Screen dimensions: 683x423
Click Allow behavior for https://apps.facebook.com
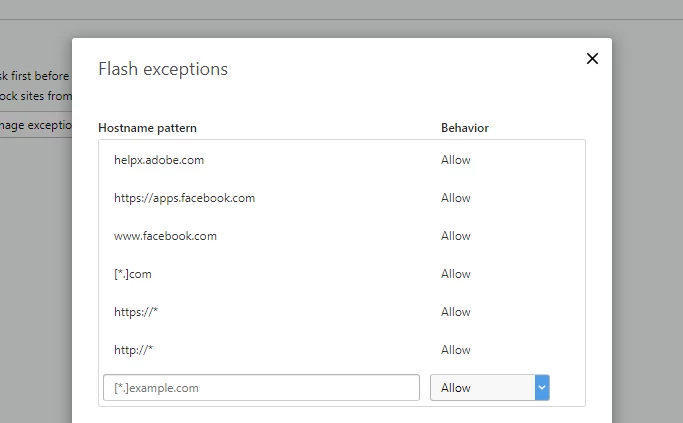pyautogui.click(x=456, y=198)
